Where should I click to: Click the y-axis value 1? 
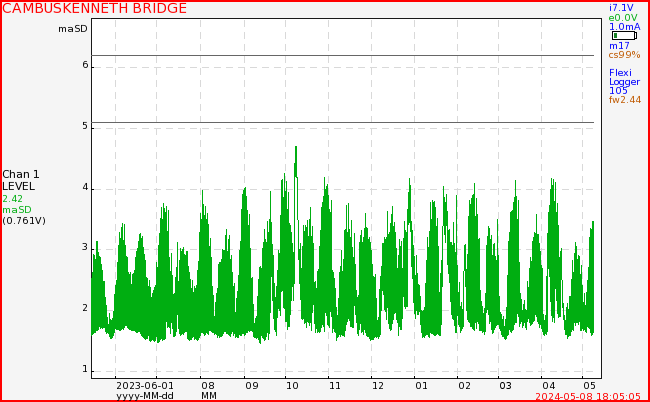85,369
